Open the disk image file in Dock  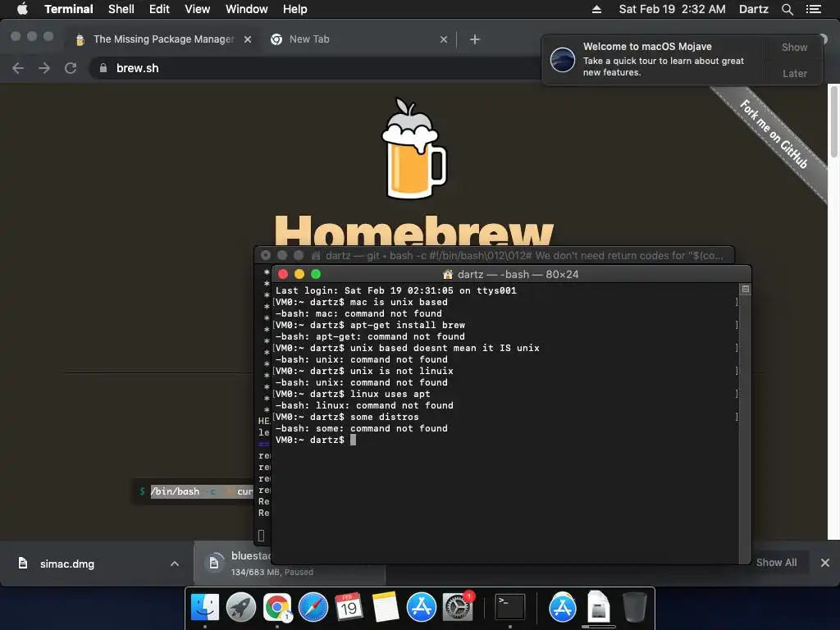pyautogui.click(x=598, y=608)
